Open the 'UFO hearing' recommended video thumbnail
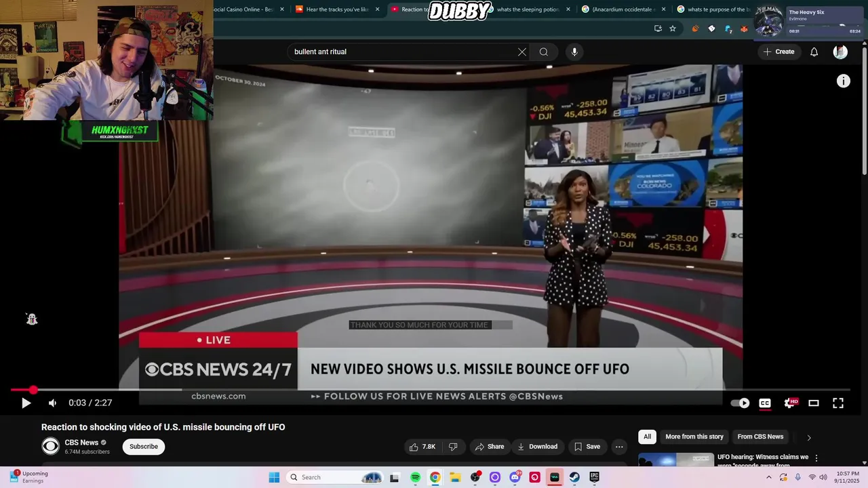868x488 pixels. point(676,460)
